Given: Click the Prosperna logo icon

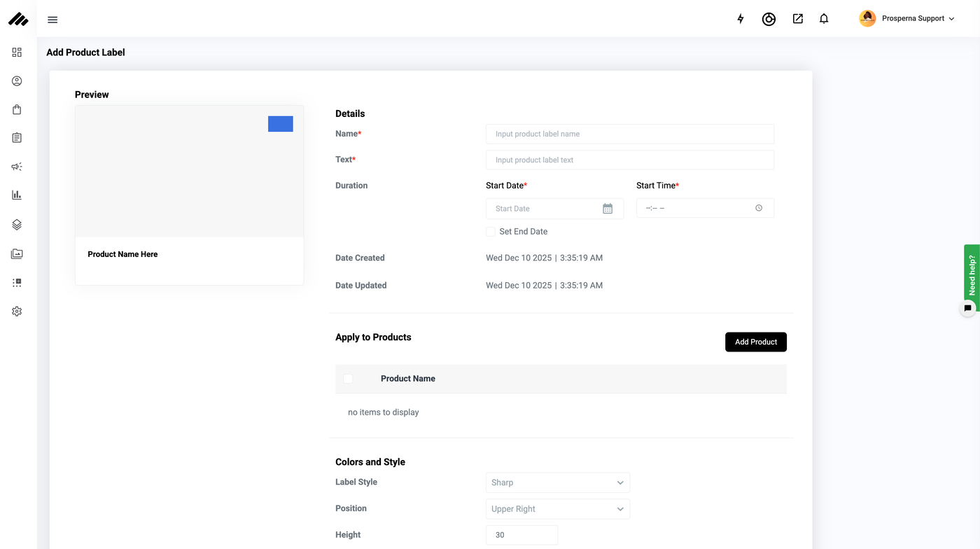Looking at the screenshot, I should coord(18,19).
